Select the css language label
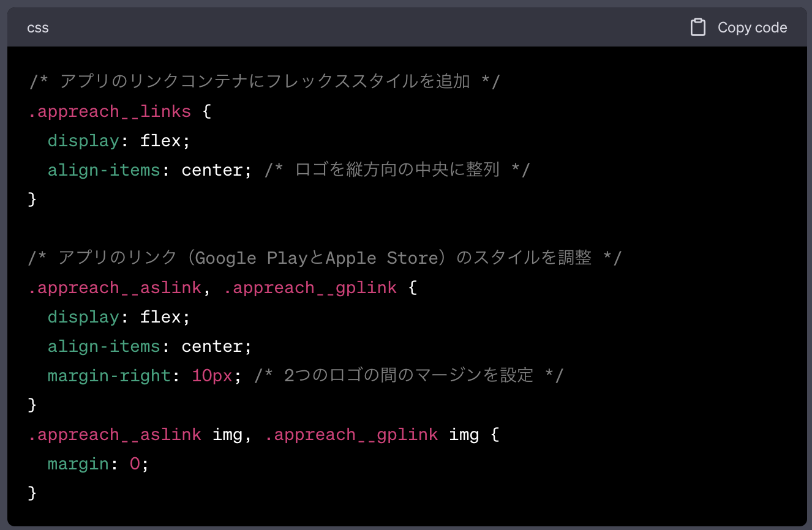Screen dimensions: 812x530 click(x=37, y=27)
